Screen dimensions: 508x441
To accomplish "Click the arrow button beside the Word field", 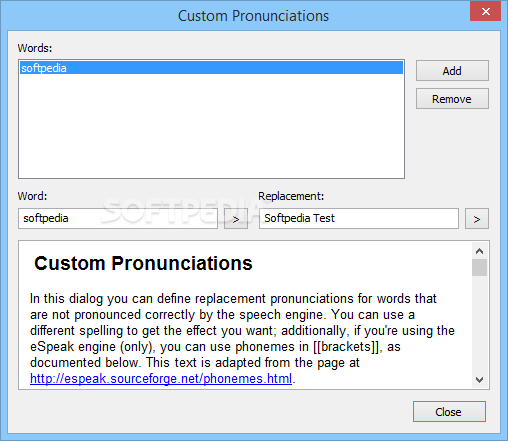I will pos(236,219).
